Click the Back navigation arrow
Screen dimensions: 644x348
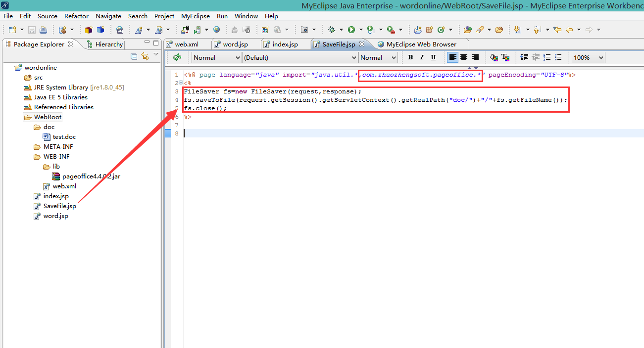(x=569, y=30)
